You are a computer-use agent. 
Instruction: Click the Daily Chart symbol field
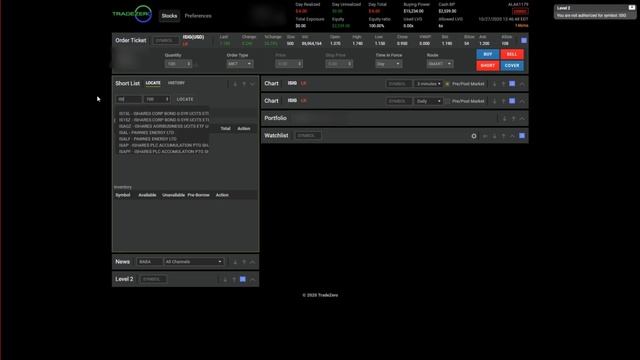pos(398,101)
